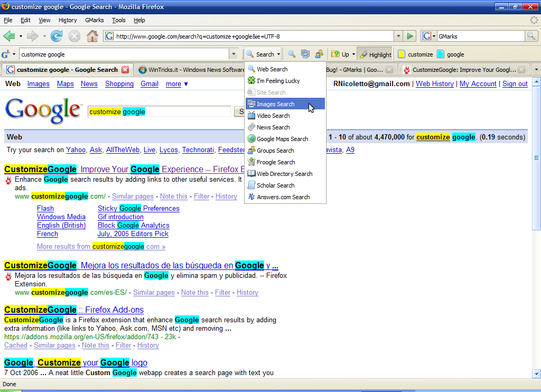Viewport: 541px width, 392px height.
Task: Open the Up button dropdown arrow
Action: (353, 54)
